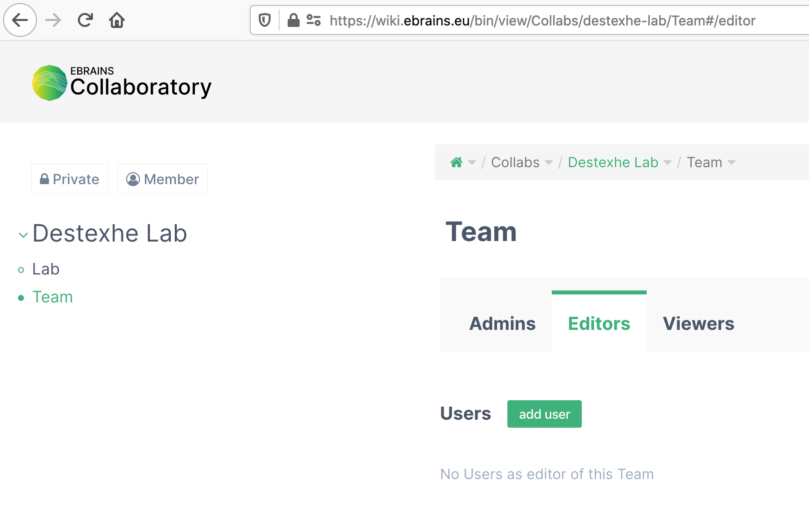Open the Lab page in sidebar
The height and width of the screenshot is (532, 809).
[46, 269]
